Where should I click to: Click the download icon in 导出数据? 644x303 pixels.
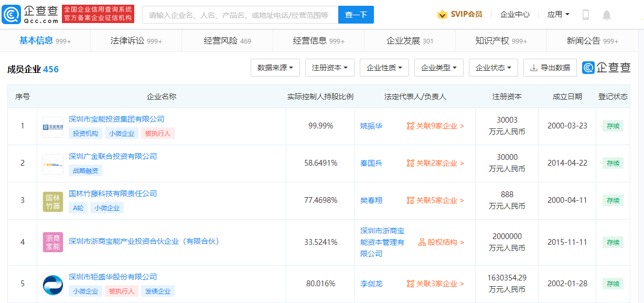(x=533, y=68)
